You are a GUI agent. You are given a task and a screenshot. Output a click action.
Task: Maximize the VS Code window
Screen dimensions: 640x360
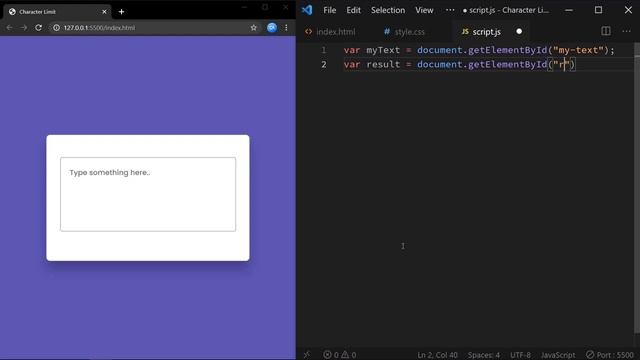click(598, 10)
